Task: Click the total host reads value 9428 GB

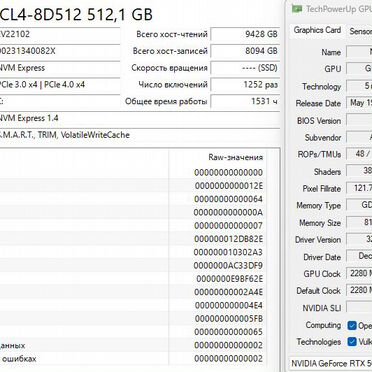Action: tap(245, 34)
